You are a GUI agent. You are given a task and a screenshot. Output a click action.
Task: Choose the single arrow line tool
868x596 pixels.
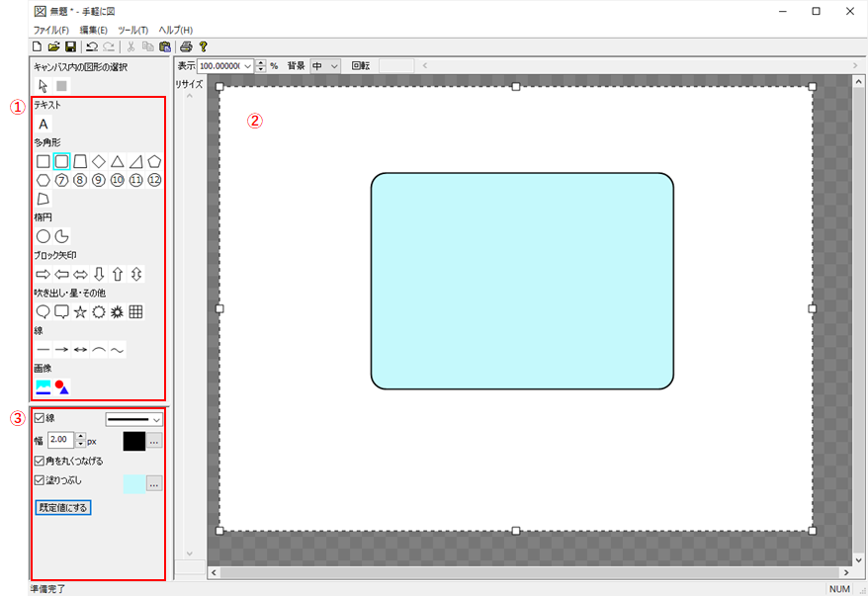(61, 349)
